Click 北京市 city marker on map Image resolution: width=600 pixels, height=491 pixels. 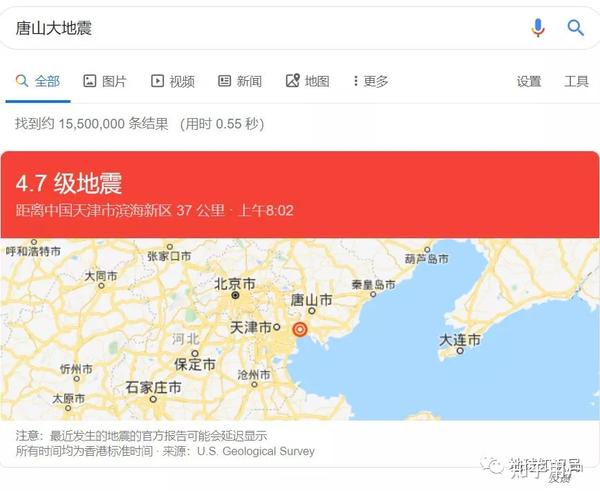click(x=236, y=295)
